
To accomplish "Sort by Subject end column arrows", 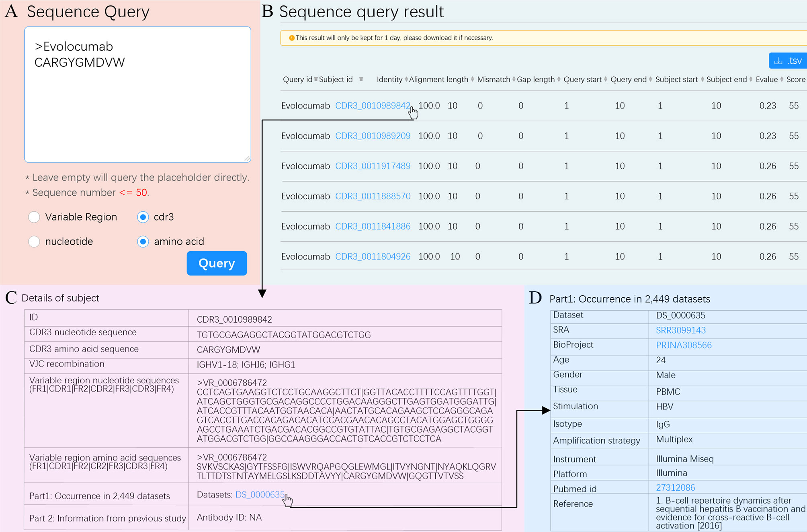I will tap(751, 79).
